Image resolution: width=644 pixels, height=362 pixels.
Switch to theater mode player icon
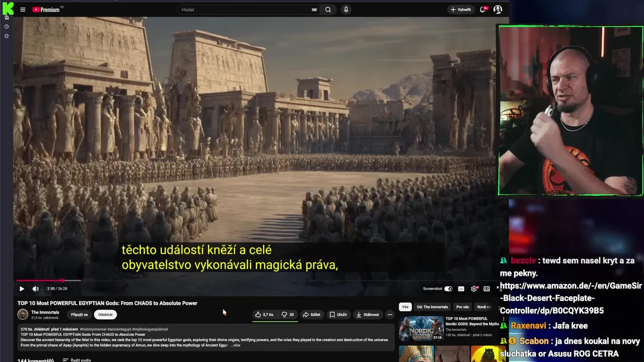coord(487,289)
